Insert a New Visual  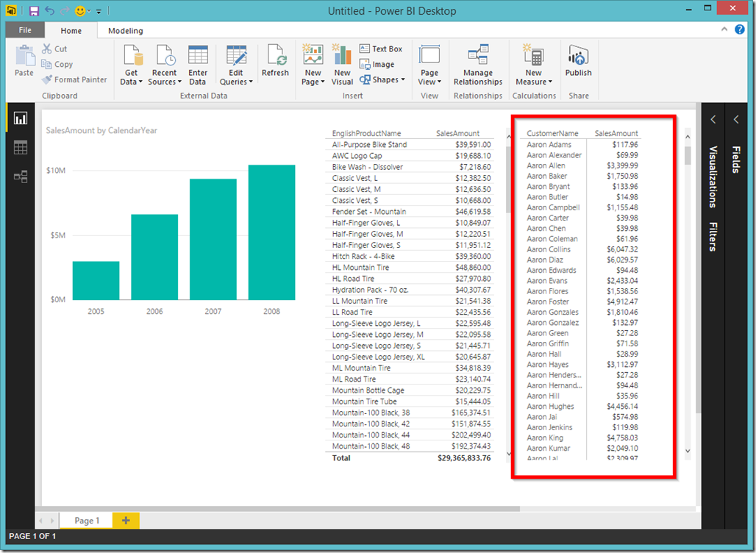pos(342,65)
